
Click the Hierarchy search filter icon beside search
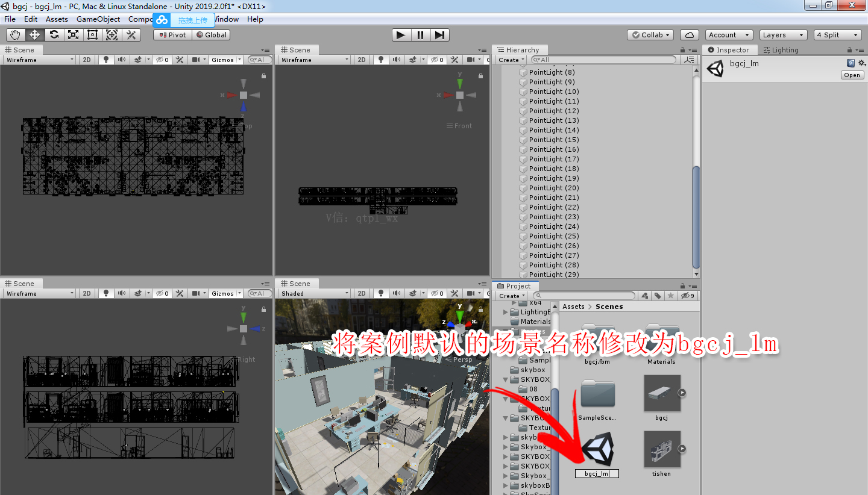tap(690, 60)
